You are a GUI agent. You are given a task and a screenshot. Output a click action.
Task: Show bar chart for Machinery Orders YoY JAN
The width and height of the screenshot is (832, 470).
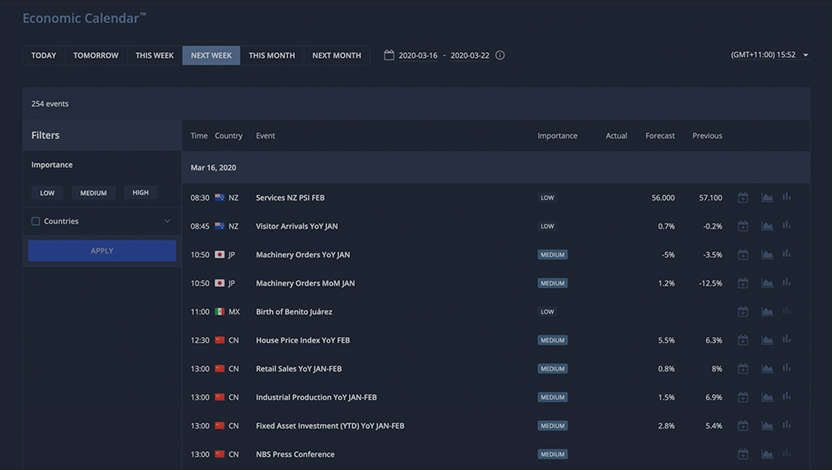(x=787, y=254)
